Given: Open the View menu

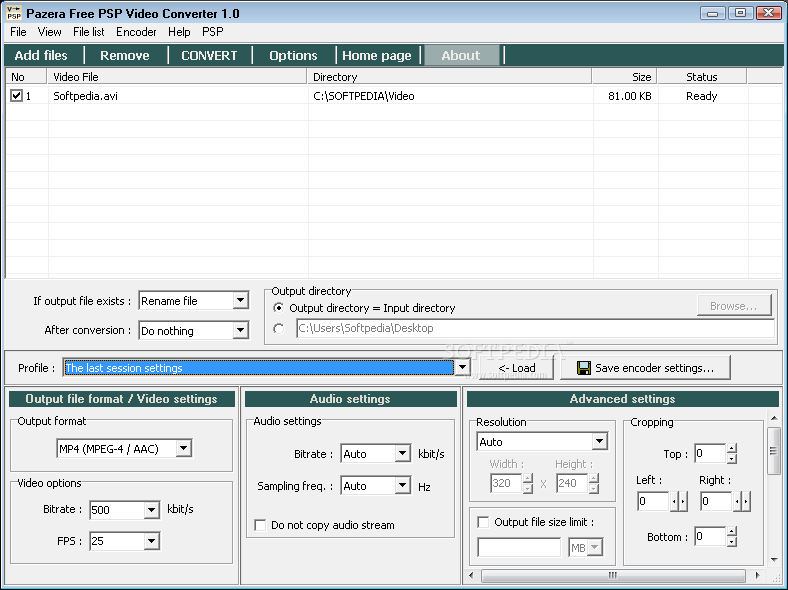Looking at the screenshot, I should [49, 32].
